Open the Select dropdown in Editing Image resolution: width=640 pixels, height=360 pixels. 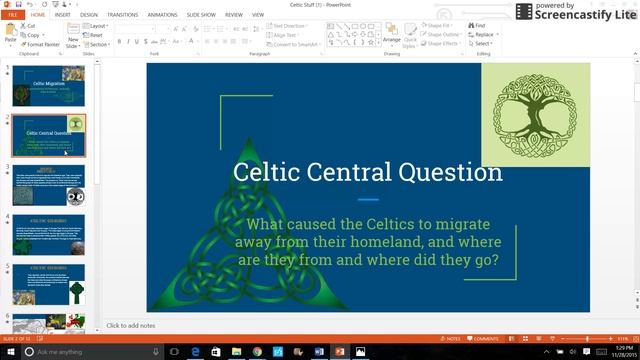tap(481, 43)
